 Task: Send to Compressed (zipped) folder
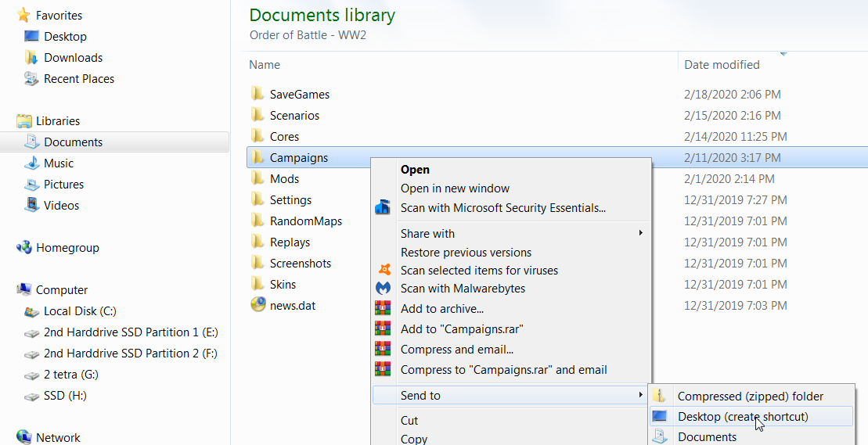[751, 397]
